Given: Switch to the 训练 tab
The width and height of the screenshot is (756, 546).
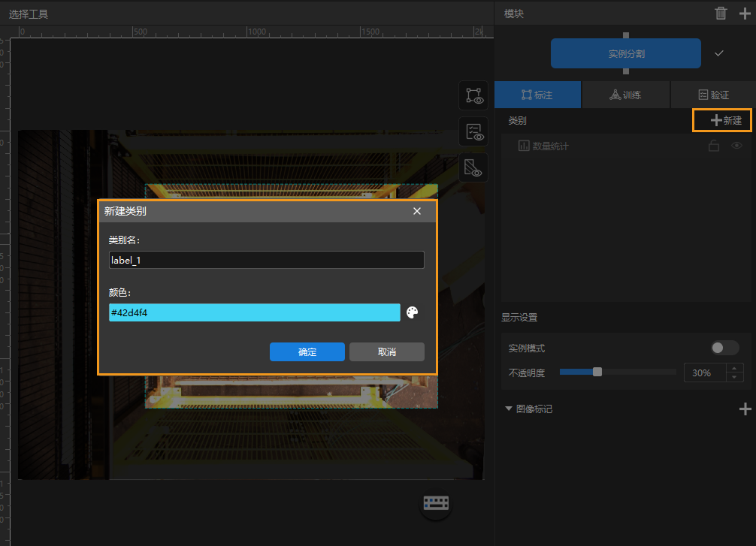Looking at the screenshot, I should (625, 95).
